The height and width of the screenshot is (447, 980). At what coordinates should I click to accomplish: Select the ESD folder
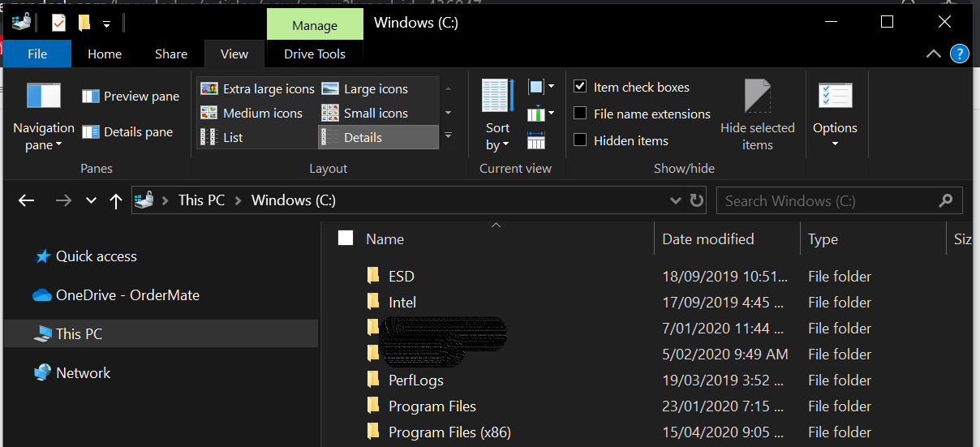coord(402,277)
